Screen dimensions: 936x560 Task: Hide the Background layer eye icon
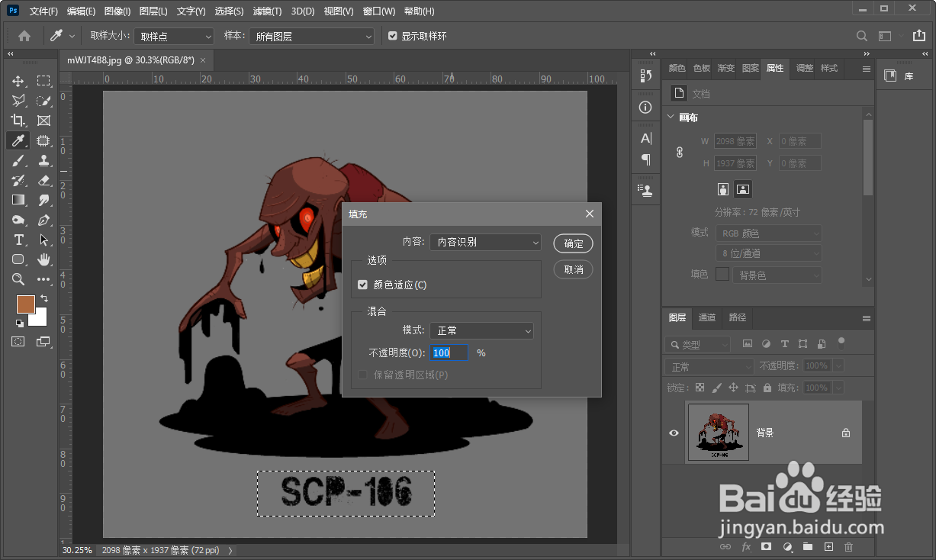click(674, 433)
